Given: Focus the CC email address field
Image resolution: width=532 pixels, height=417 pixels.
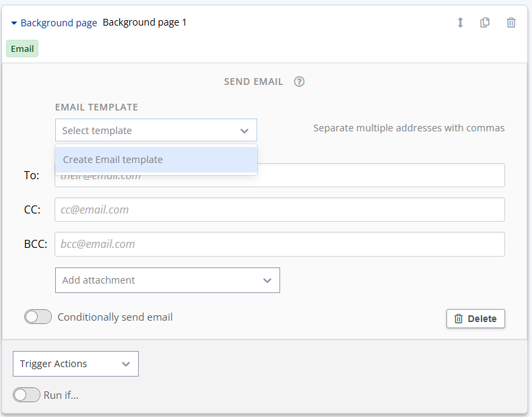Looking at the screenshot, I should (279, 210).
